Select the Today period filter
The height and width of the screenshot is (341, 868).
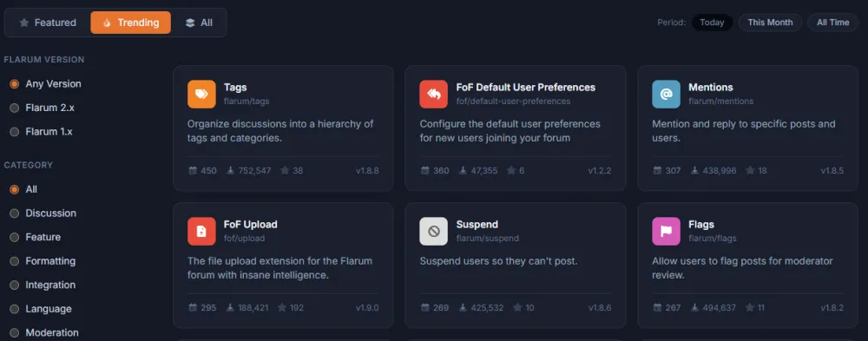tap(712, 23)
